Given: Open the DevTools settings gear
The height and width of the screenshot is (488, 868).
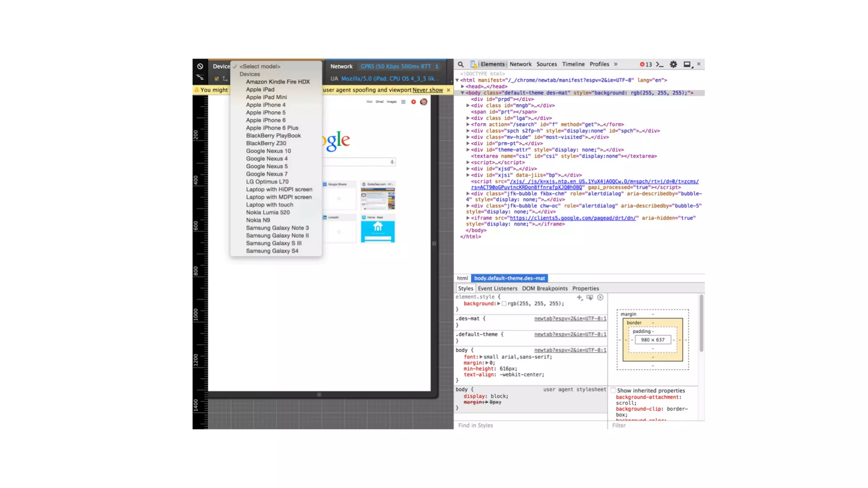Looking at the screenshot, I should 673,64.
